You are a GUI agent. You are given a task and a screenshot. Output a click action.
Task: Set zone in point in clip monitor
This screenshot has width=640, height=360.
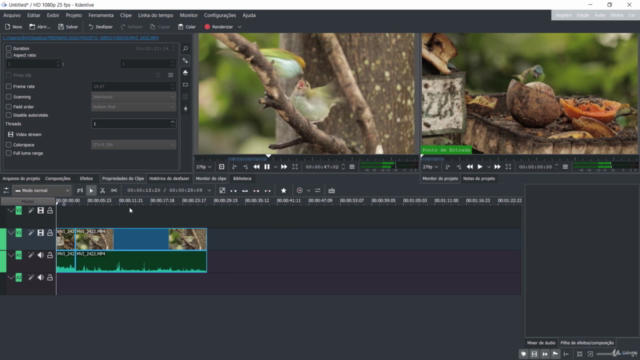click(234, 167)
